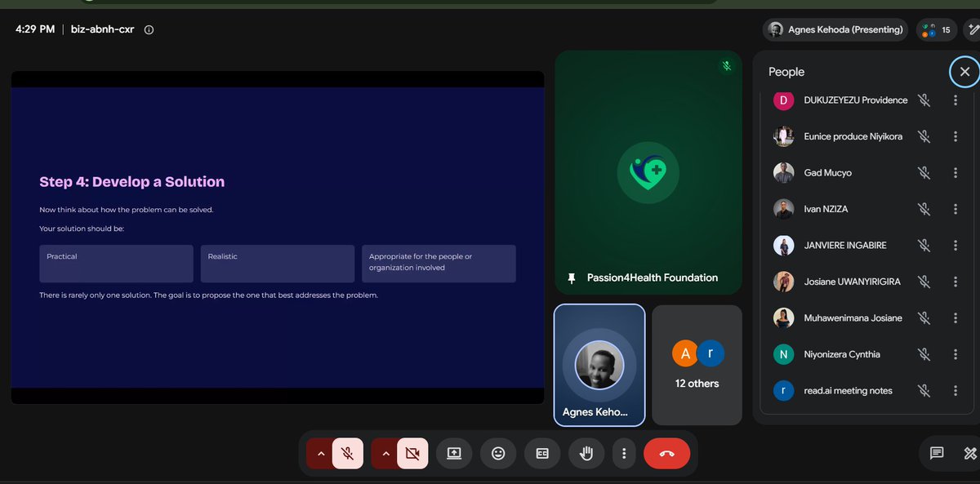Click the People panel heading
The image size is (980, 484).
pyautogui.click(x=786, y=72)
